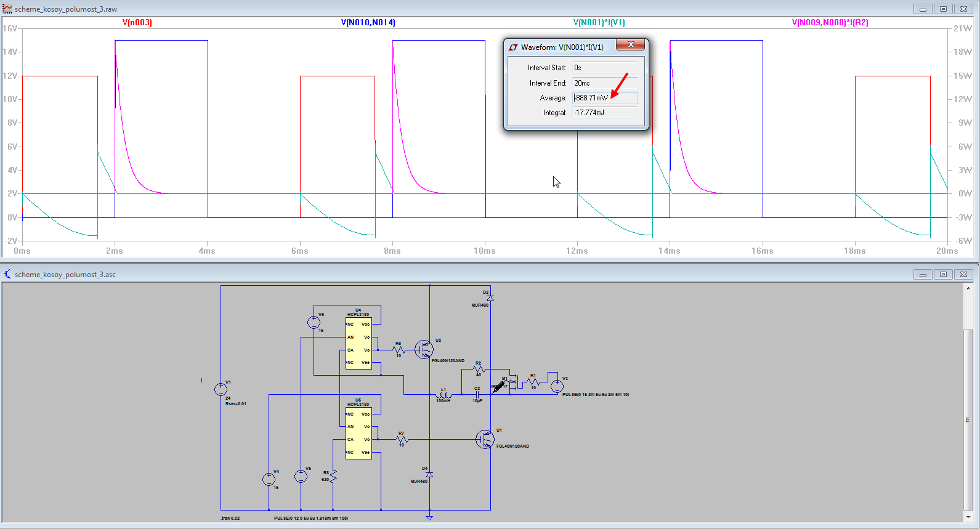
Task: Click the schematic window vertical scrollbar
Action: (968, 419)
